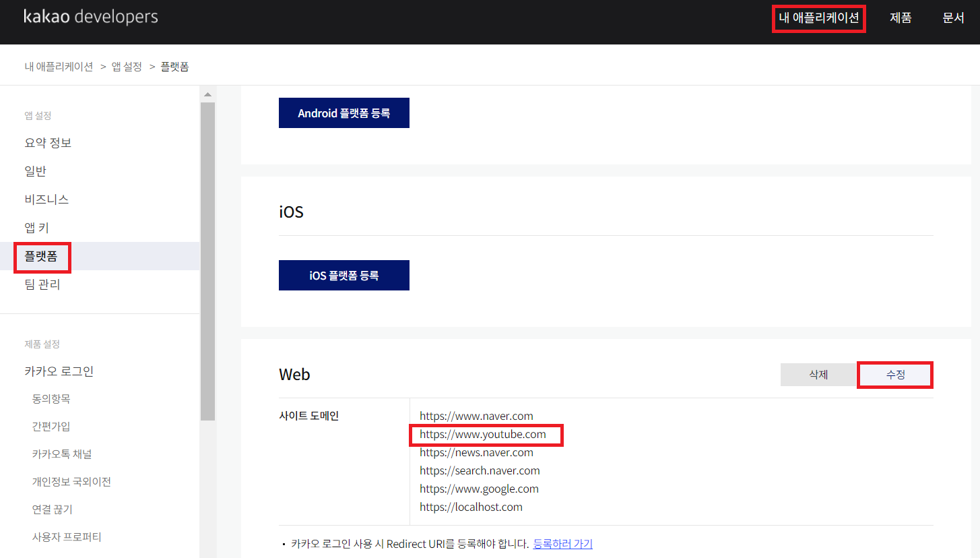Open 동의항목 submenu item
Screen dimensions: 980x558
(x=51, y=399)
